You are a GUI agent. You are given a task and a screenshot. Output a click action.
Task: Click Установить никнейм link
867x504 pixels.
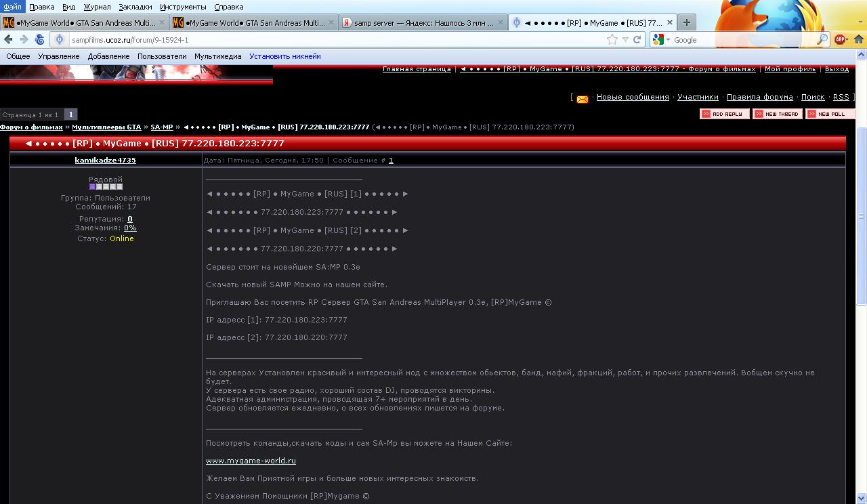click(285, 56)
